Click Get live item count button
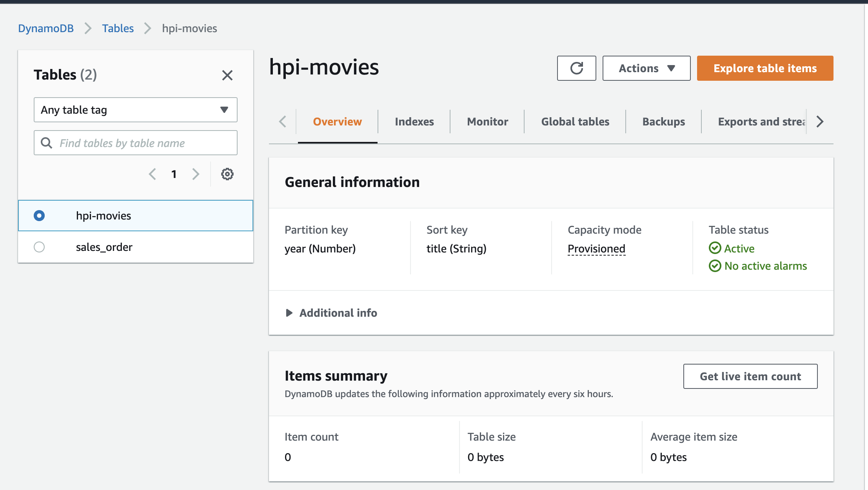The image size is (868, 490). [x=750, y=376]
